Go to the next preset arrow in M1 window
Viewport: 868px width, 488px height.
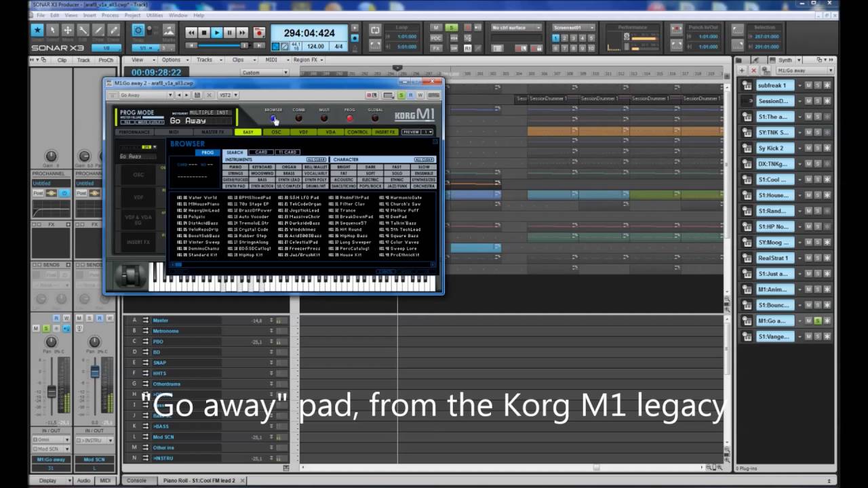tap(187, 96)
